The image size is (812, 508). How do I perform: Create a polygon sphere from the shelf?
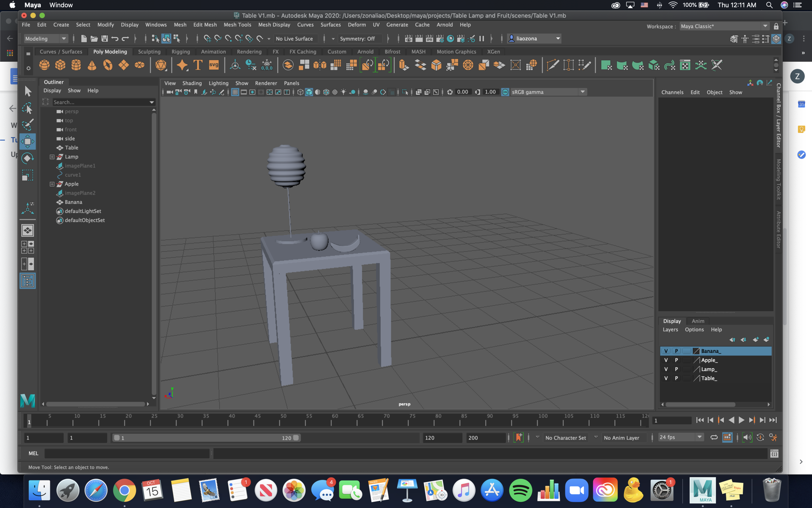tap(44, 65)
